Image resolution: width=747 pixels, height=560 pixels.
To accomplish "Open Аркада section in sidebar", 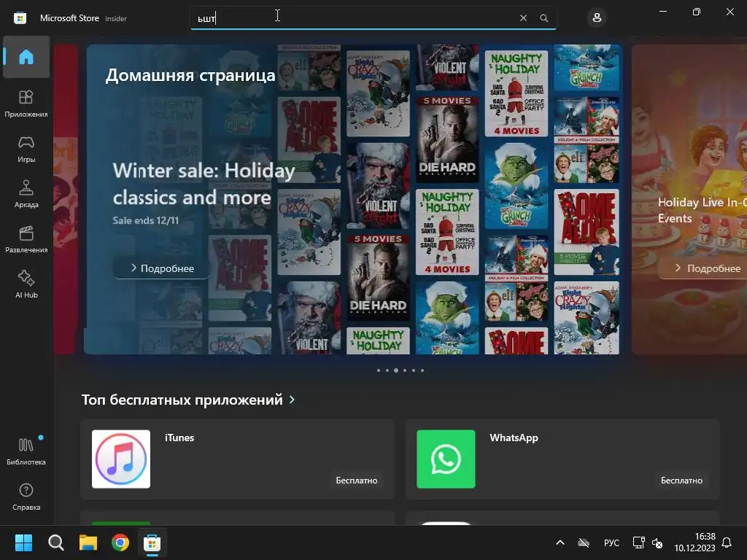I will pyautogui.click(x=26, y=194).
